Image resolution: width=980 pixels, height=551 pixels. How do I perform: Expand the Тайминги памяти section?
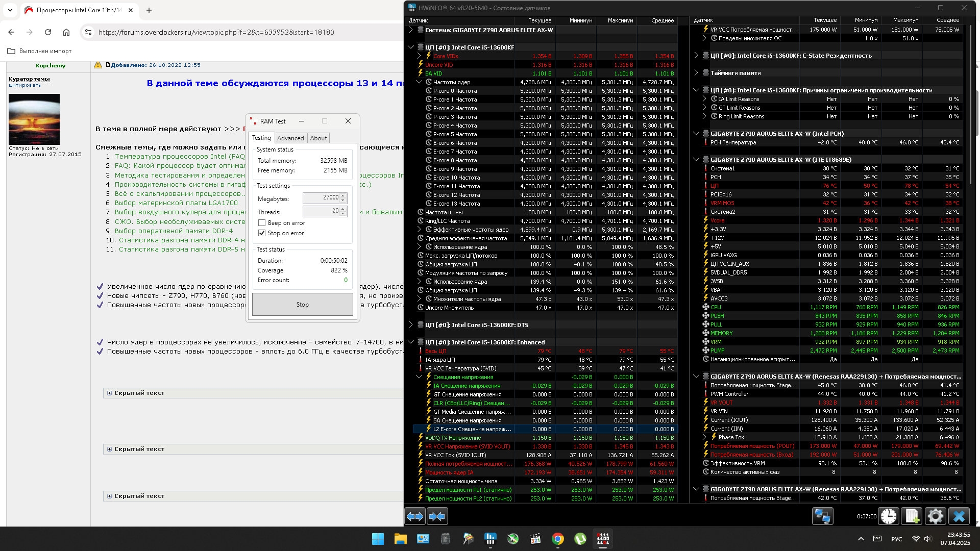(696, 73)
